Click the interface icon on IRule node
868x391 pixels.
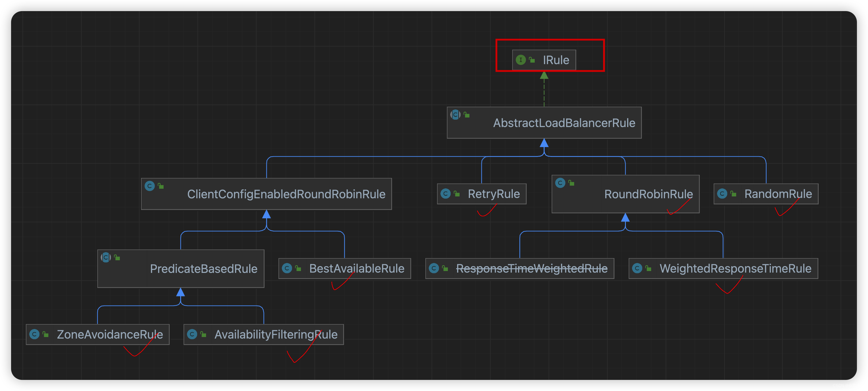[x=521, y=60]
